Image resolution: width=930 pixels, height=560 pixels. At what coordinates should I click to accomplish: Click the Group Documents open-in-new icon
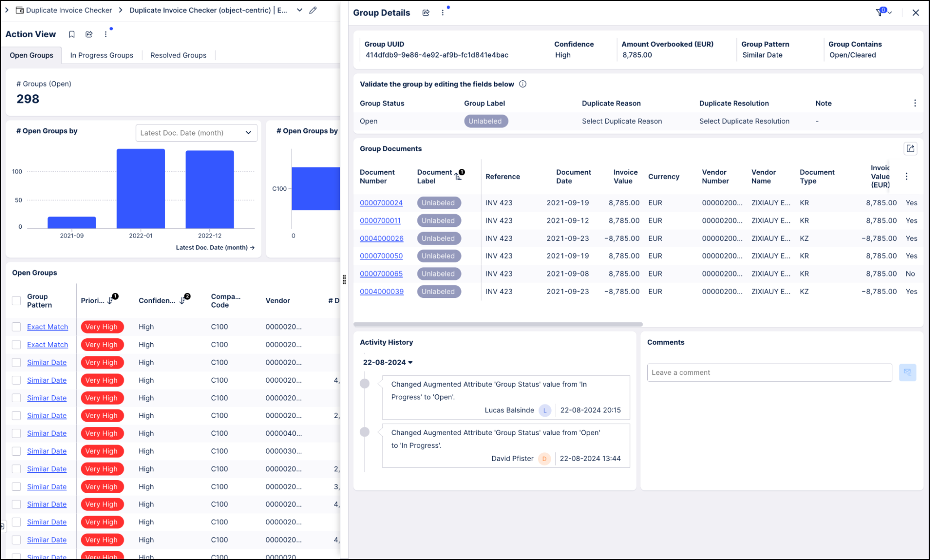click(x=910, y=148)
